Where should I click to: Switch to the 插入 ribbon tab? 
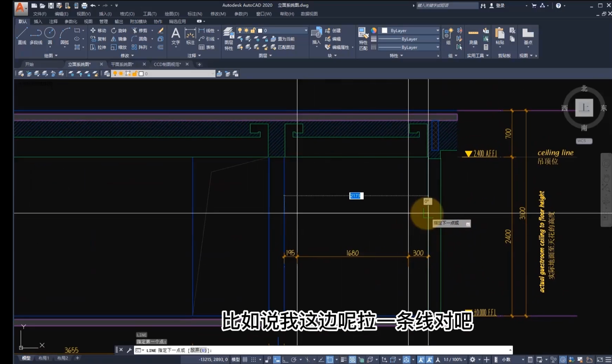(x=38, y=22)
